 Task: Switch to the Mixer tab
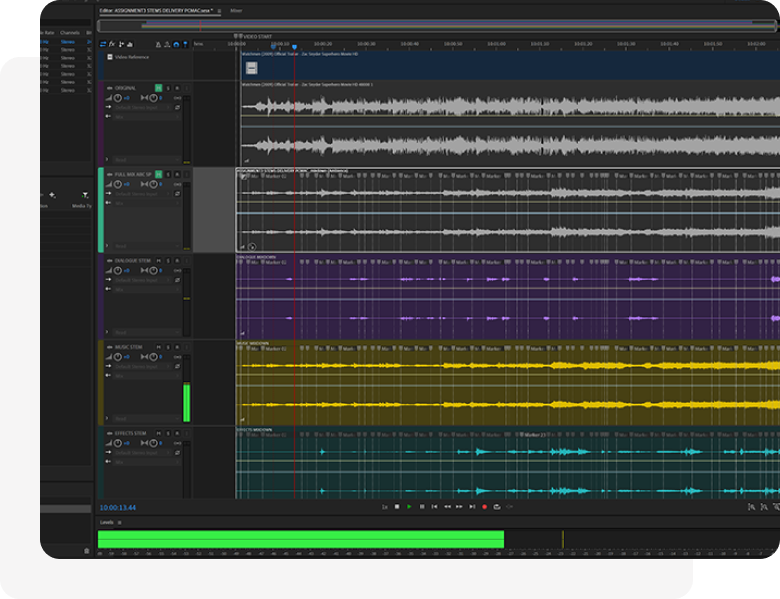click(x=236, y=11)
